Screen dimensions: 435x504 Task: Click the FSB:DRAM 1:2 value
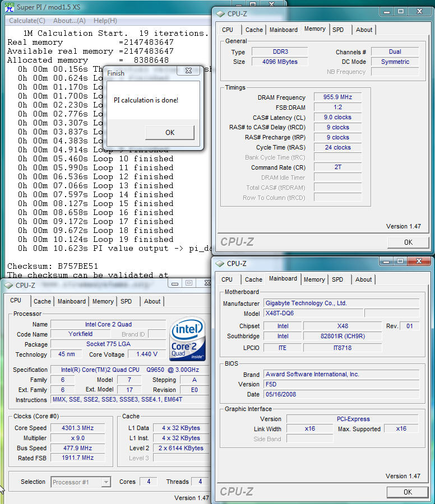[337, 107]
